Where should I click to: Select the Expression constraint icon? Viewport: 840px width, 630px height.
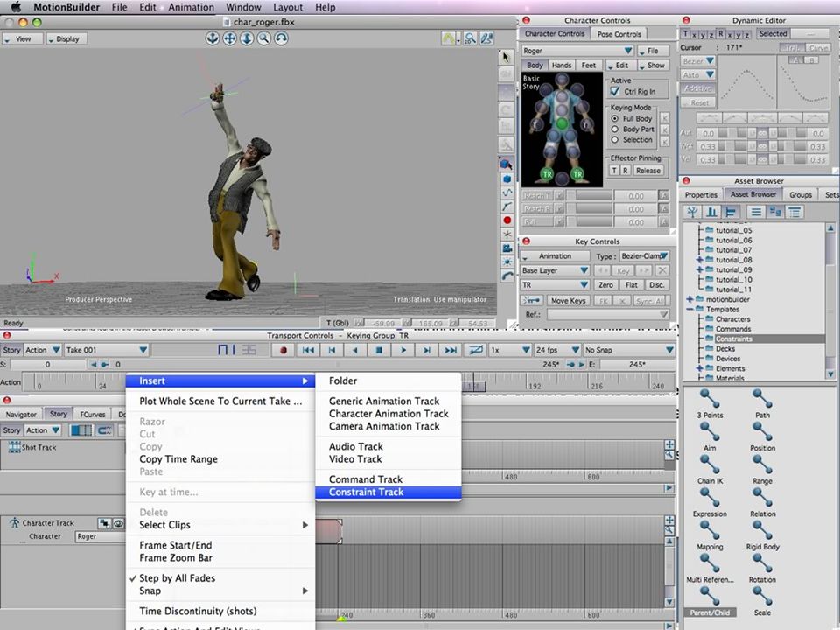click(x=710, y=498)
